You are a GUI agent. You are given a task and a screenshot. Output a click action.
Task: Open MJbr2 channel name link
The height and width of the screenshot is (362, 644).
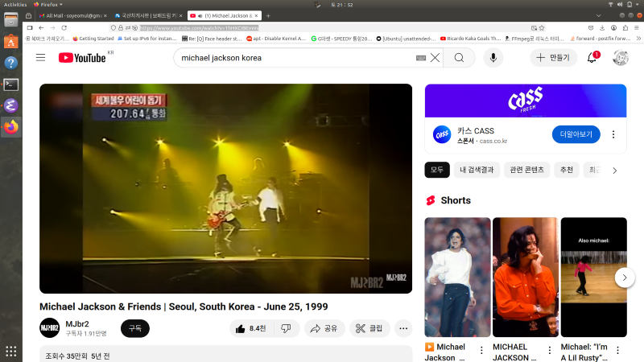point(77,324)
